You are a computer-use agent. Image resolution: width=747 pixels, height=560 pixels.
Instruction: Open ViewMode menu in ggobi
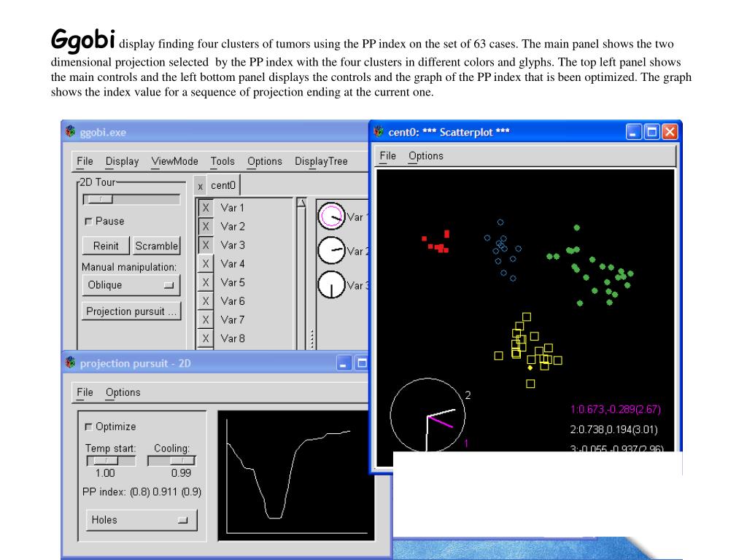(174, 161)
